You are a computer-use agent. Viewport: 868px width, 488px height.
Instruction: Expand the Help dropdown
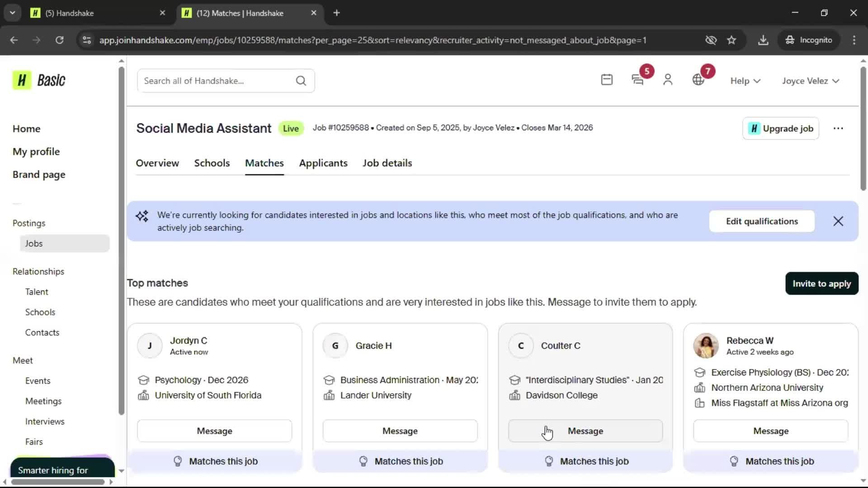745,81
